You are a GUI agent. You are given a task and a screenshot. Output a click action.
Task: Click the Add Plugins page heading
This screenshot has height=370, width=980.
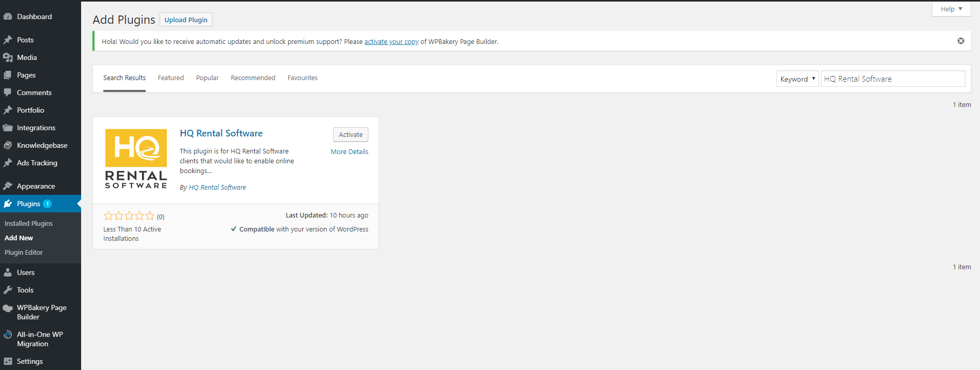124,20
